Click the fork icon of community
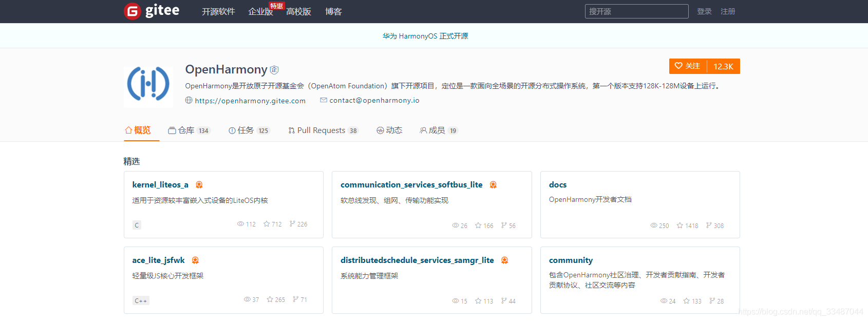The image size is (868, 321). (x=712, y=301)
